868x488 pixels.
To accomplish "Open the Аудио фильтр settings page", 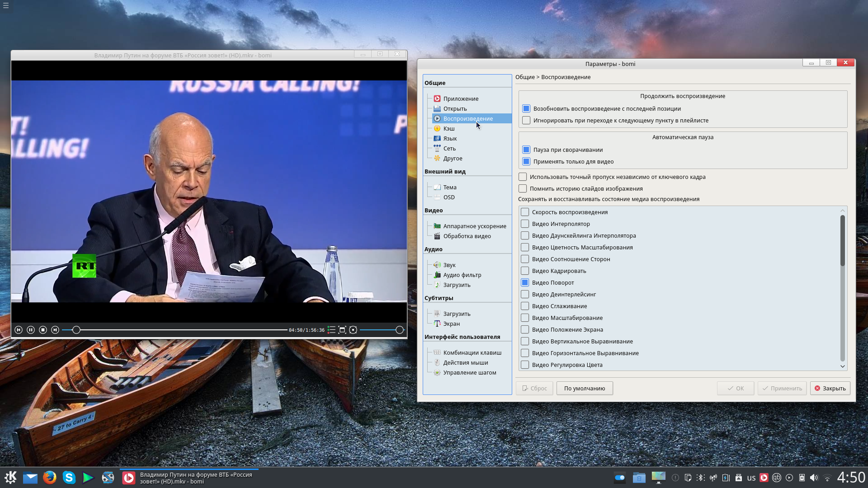I will pos(462,275).
